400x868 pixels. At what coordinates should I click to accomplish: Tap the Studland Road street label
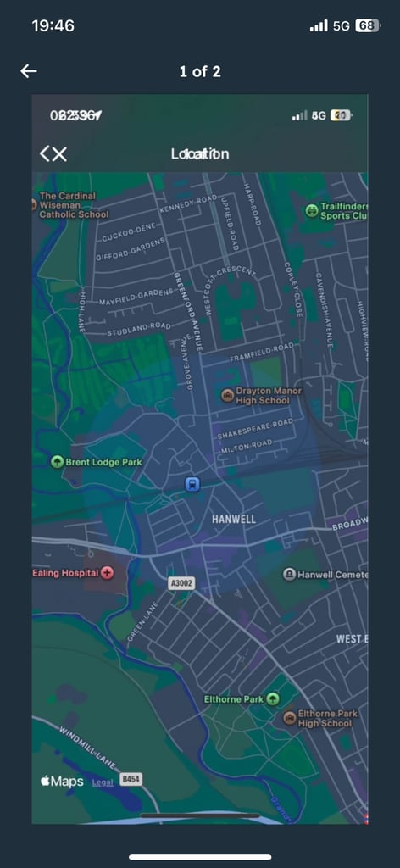coord(138,330)
